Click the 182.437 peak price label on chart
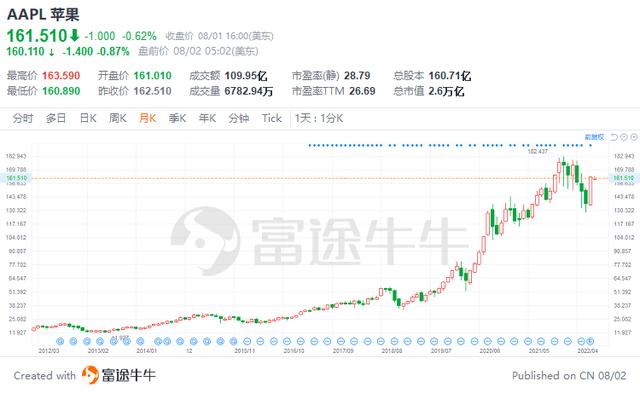Screen dimensions: 640x393 [x=538, y=151]
